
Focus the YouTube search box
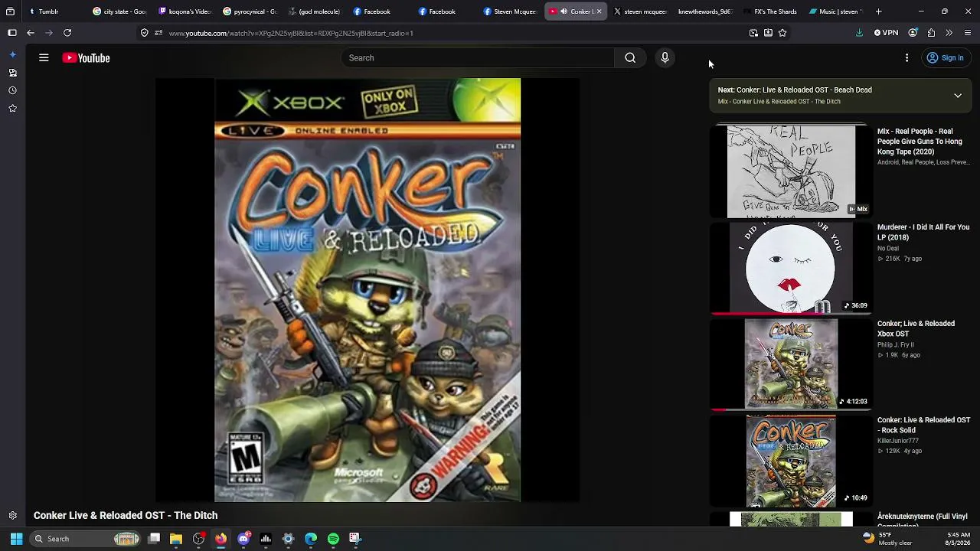click(478, 58)
